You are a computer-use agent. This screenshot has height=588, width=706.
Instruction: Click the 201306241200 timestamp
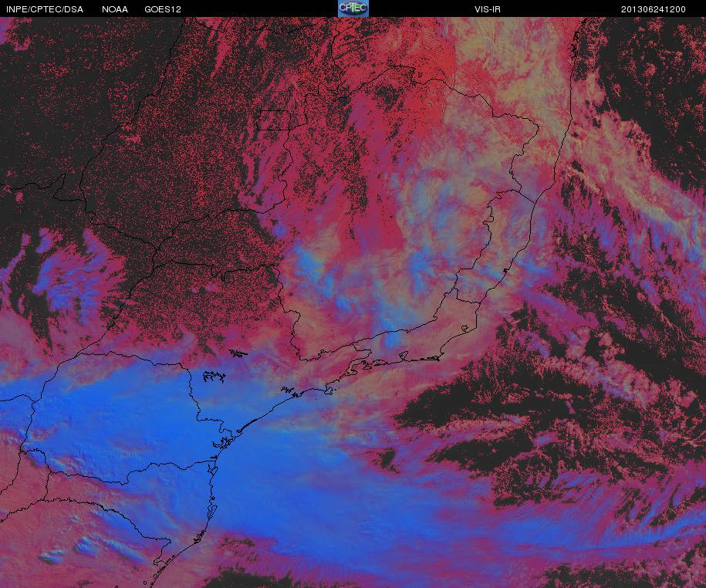pos(654,9)
